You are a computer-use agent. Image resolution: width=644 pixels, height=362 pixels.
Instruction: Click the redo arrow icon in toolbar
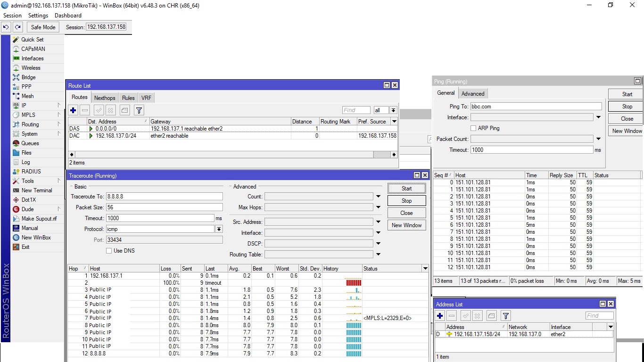click(17, 27)
